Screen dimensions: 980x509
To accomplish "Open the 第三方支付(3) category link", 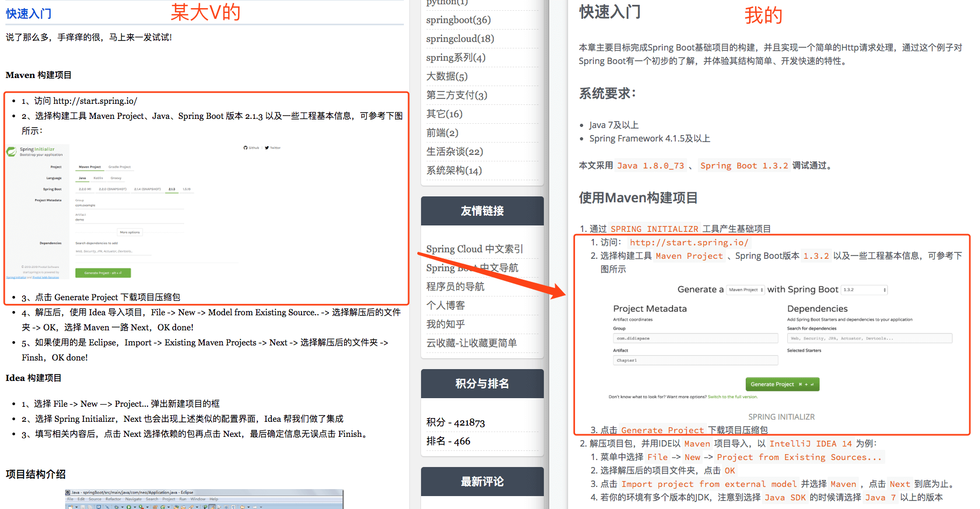I will [457, 95].
